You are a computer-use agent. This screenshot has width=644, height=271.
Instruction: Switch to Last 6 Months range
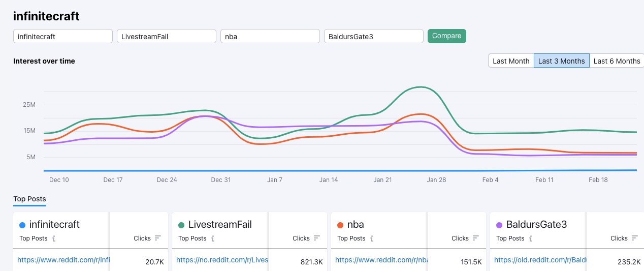tap(617, 61)
